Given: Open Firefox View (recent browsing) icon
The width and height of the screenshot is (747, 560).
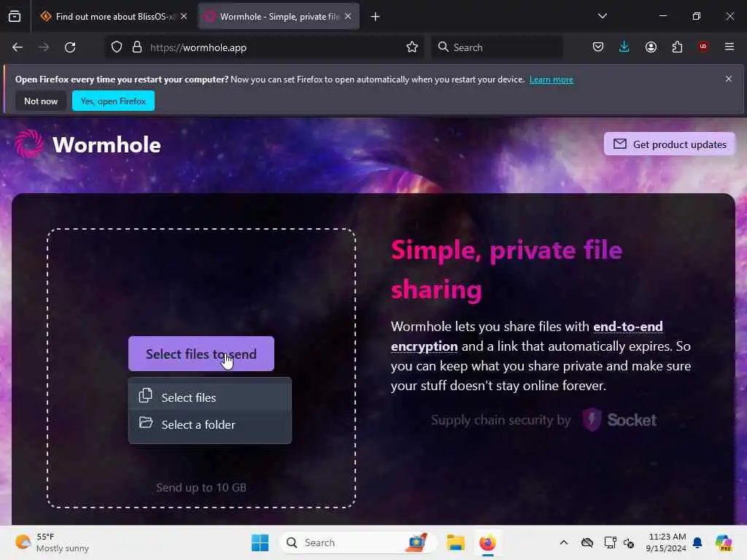Looking at the screenshot, I should pyautogui.click(x=15, y=17).
